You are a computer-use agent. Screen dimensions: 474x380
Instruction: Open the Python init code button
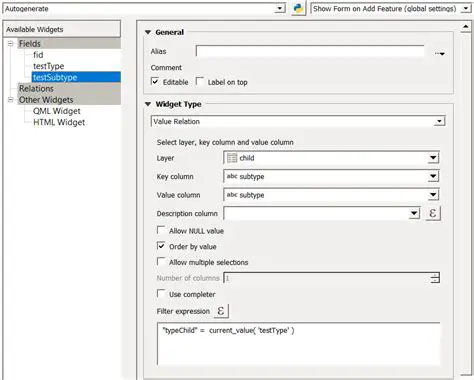click(298, 8)
